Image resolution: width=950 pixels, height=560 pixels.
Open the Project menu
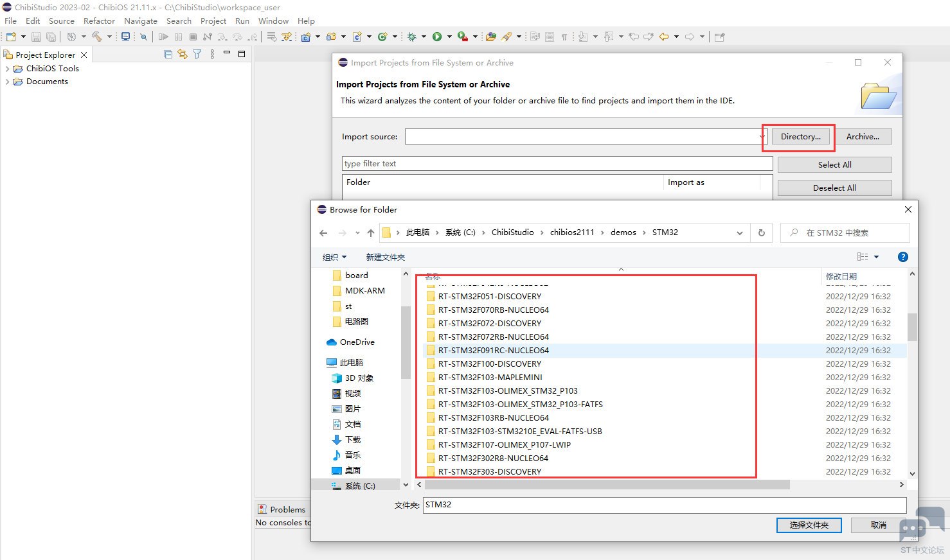point(213,21)
